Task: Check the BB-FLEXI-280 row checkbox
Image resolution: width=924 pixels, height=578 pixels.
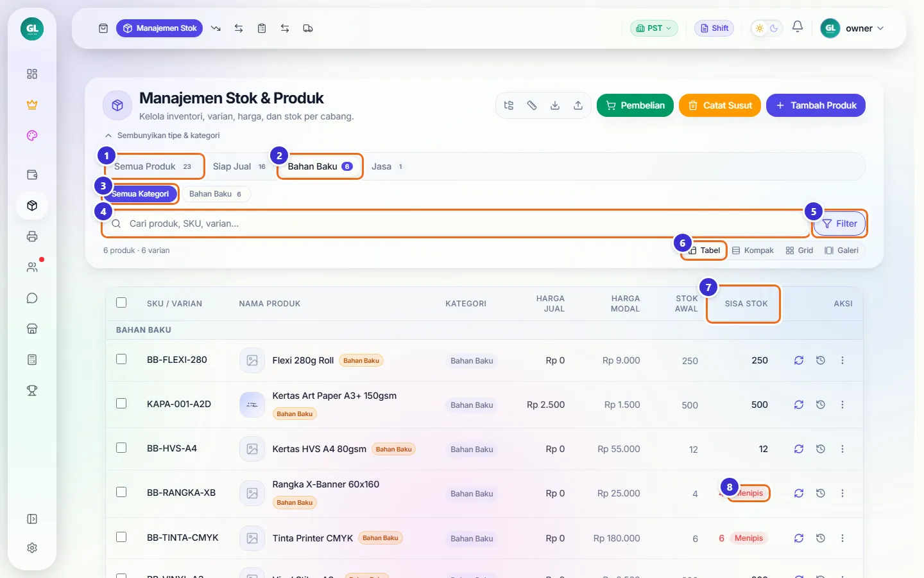Action: [x=121, y=359]
